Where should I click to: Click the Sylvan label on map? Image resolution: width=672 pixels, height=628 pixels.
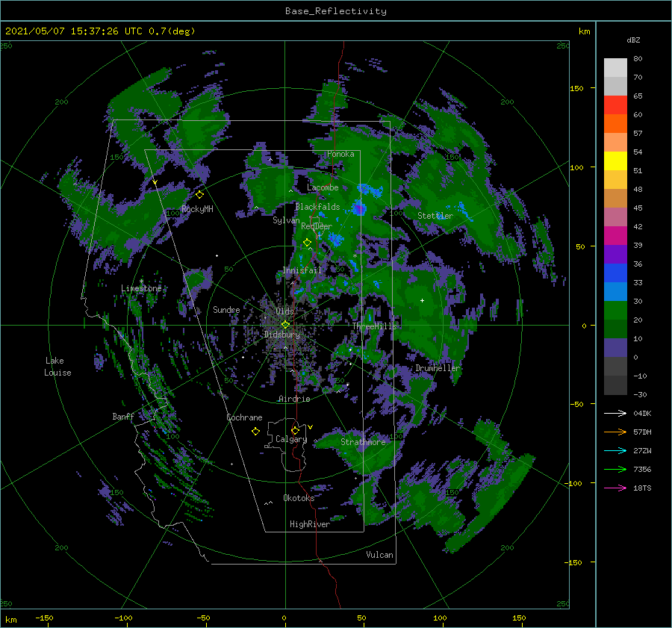point(286,220)
